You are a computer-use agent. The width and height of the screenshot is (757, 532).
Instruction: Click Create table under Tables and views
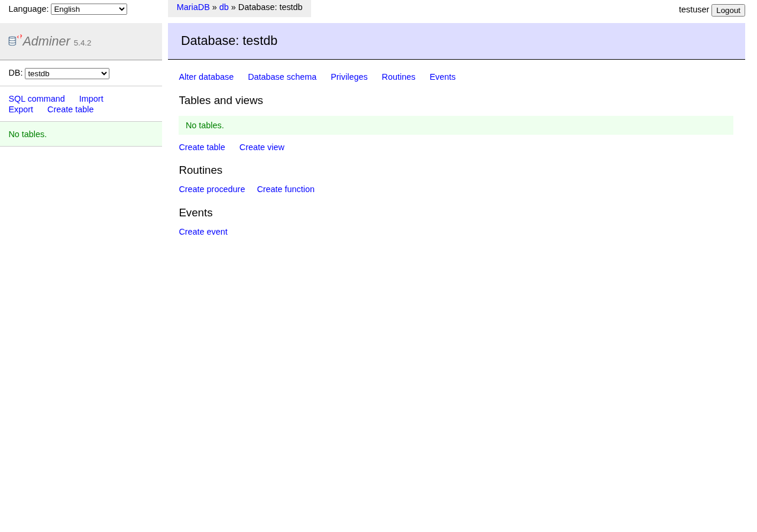point(202,147)
